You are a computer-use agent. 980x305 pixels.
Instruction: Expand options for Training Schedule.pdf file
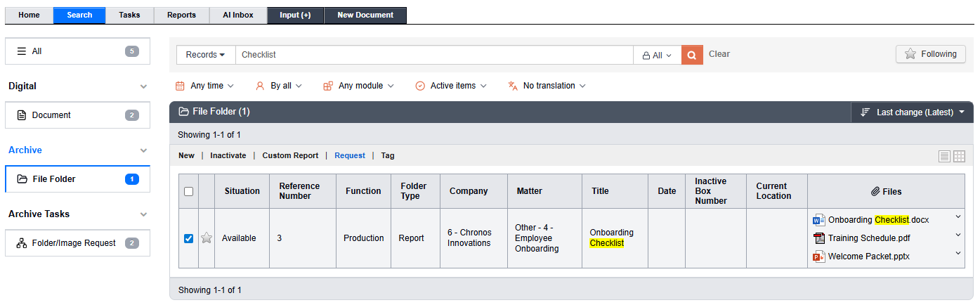958,235
